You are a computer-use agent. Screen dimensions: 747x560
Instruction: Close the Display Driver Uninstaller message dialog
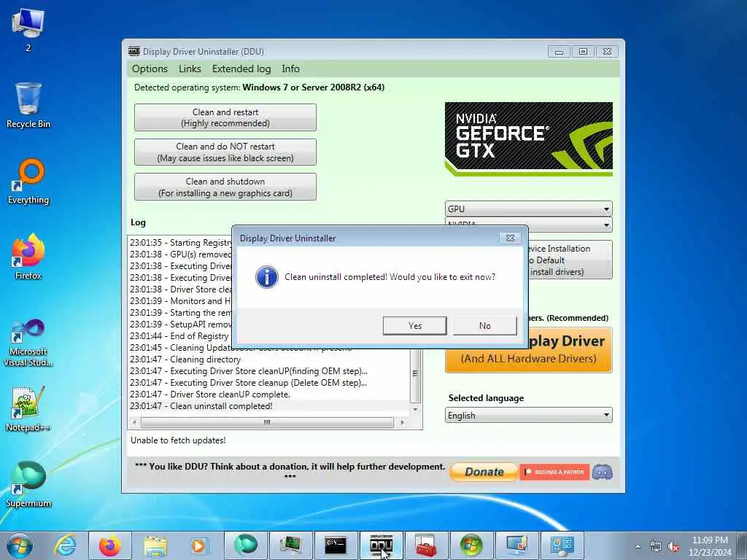tap(510, 238)
